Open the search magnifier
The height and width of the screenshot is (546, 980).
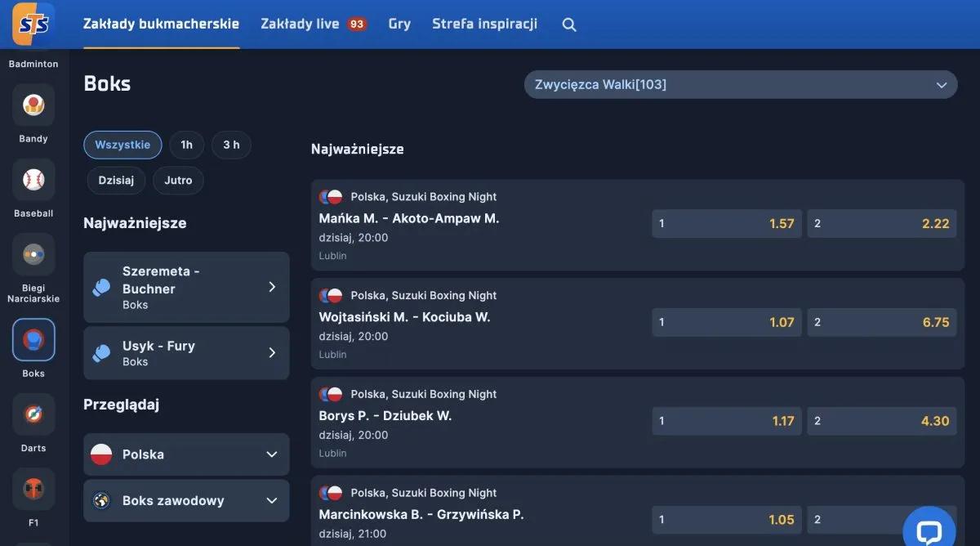pyautogui.click(x=568, y=25)
